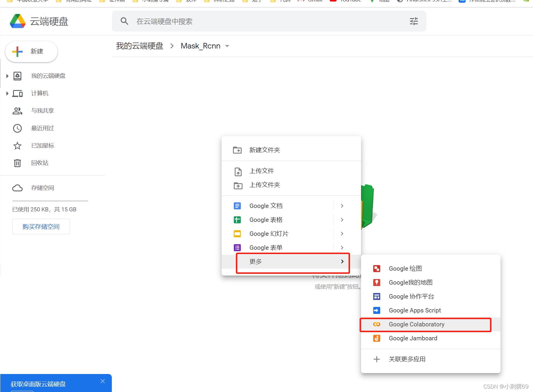Select Google我的地图 from submenu

click(431, 283)
